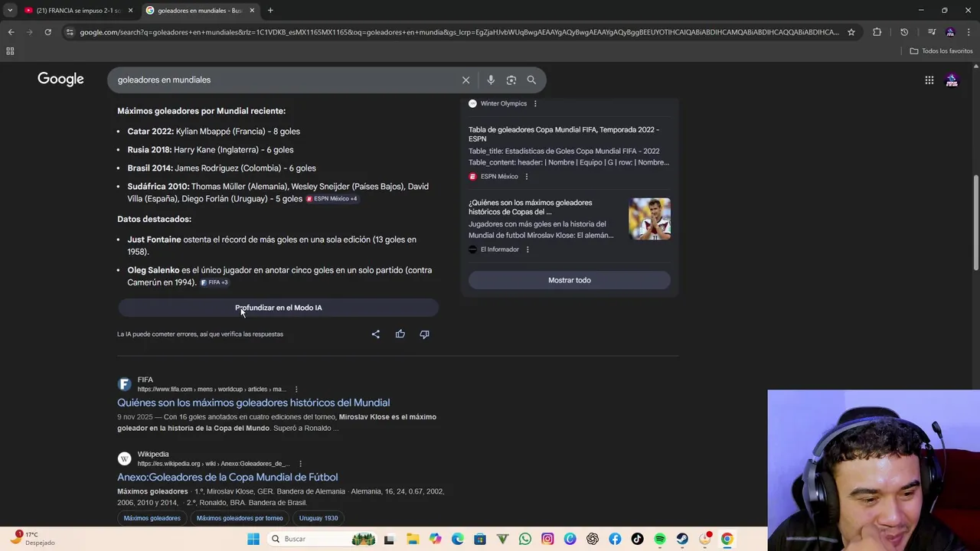
Task: Click Mostrar todo sources button
Action: 570,280
